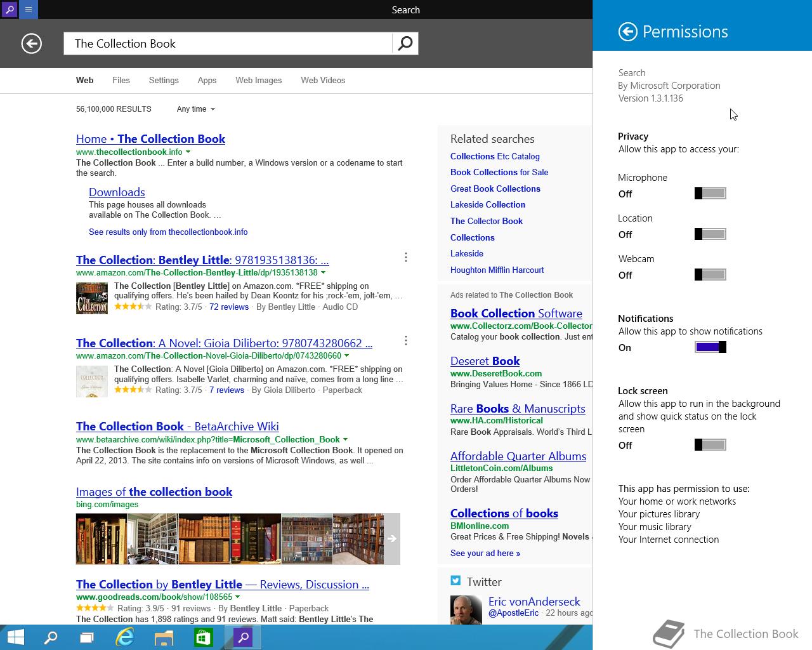This screenshot has height=650, width=812.
Task: Click See your ad here link
Action: tap(485, 554)
